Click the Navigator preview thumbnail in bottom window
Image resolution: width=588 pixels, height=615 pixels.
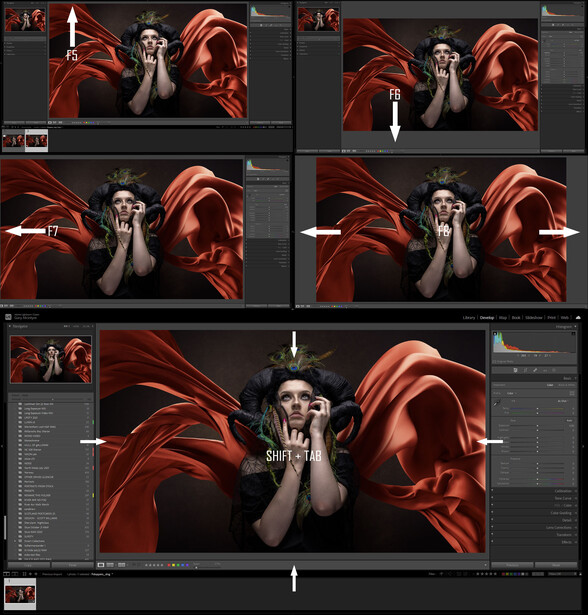click(51, 359)
